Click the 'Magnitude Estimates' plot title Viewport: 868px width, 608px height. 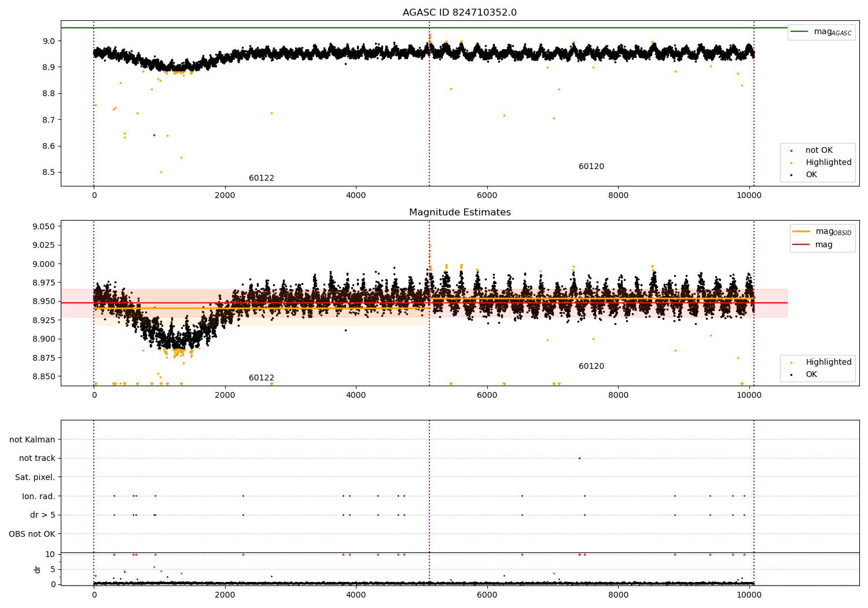tap(459, 213)
